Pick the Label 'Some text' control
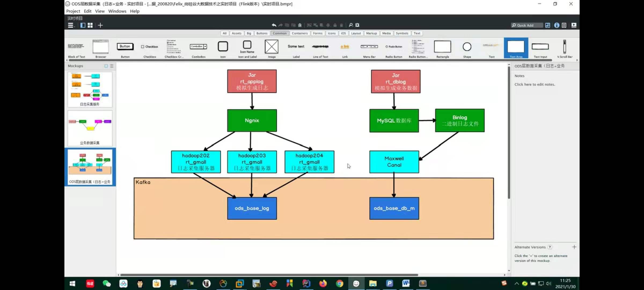The width and height of the screenshot is (644, 290). point(296,49)
